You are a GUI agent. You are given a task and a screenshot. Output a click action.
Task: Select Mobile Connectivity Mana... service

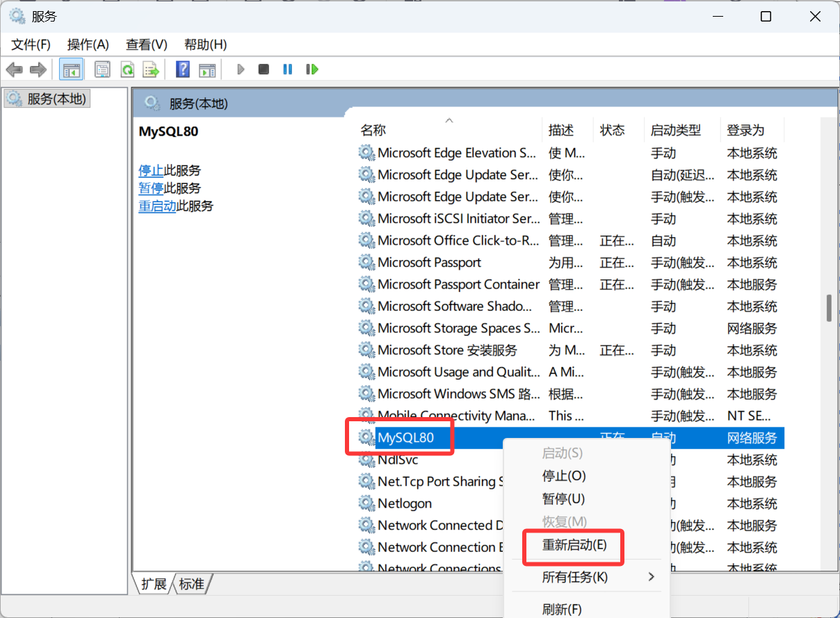(456, 416)
